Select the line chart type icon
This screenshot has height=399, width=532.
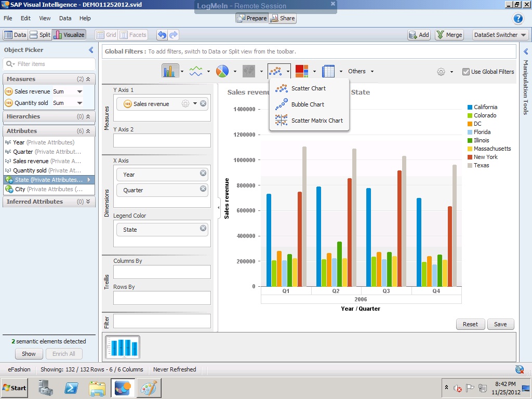(x=196, y=71)
